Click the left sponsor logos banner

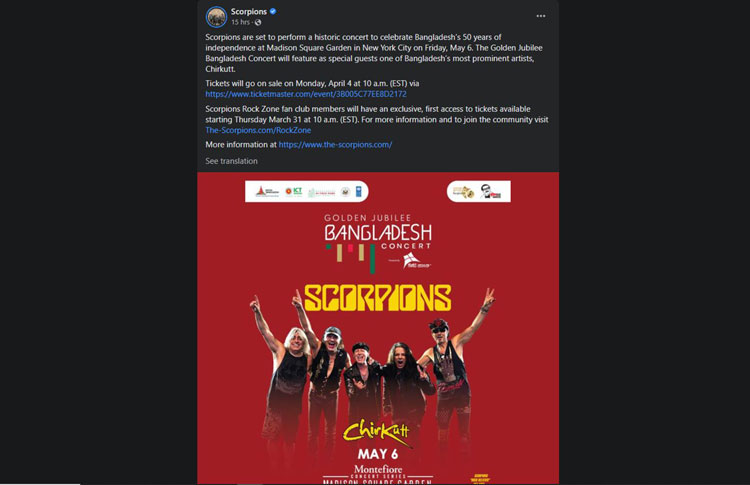pyautogui.click(x=307, y=191)
